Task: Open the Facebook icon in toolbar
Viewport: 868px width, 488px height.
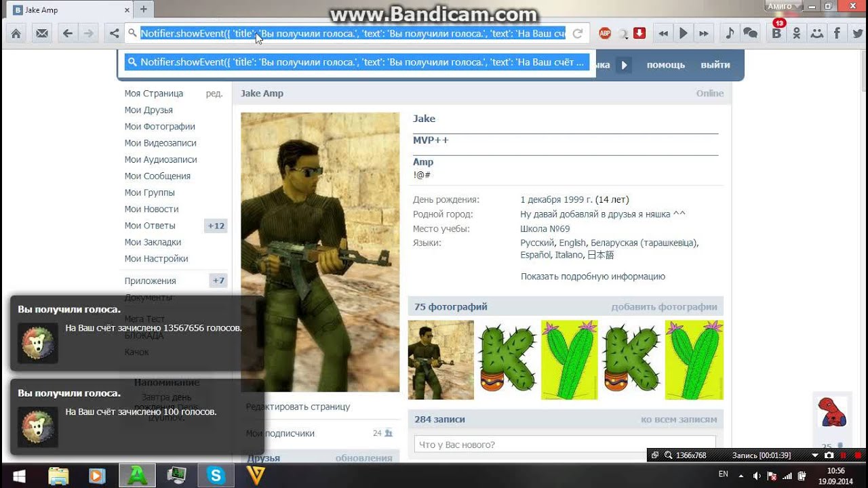Action: pos(837,33)
